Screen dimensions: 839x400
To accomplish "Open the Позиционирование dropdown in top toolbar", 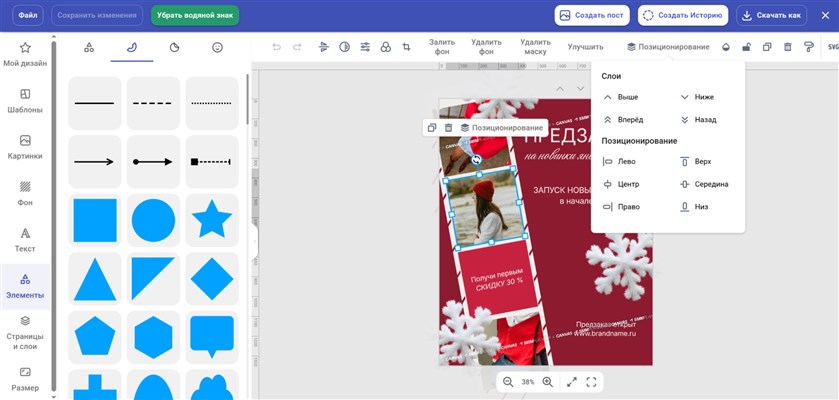I will (x=668, y=47).
